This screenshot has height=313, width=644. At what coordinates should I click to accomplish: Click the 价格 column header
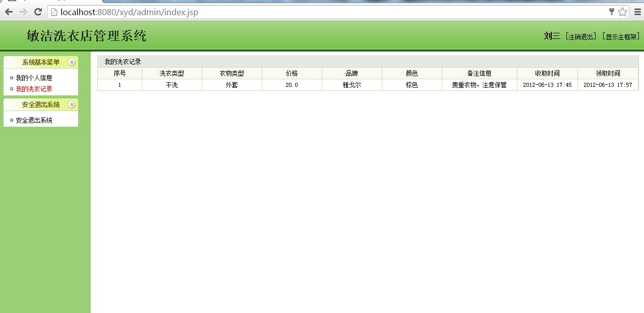point(292,74)
